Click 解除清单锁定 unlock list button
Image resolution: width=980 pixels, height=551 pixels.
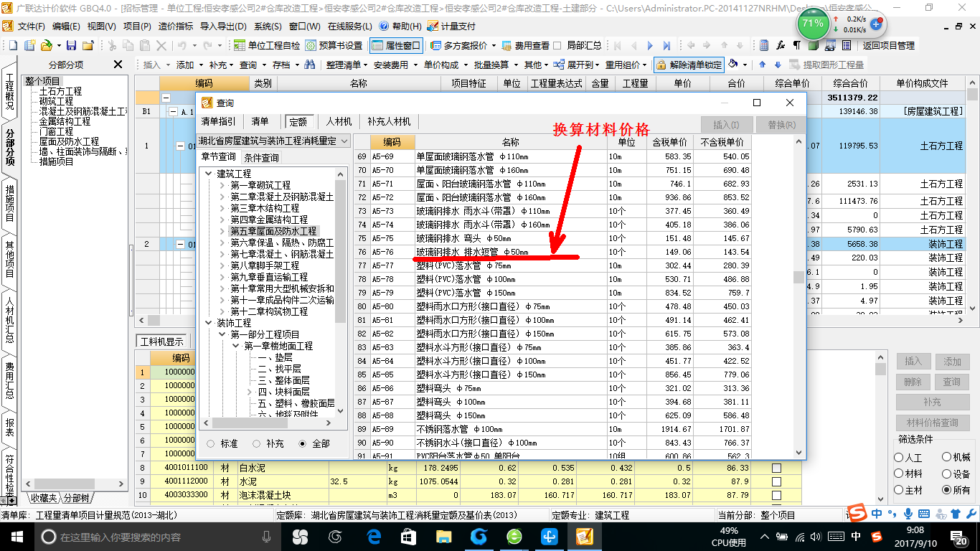[689, 65]
